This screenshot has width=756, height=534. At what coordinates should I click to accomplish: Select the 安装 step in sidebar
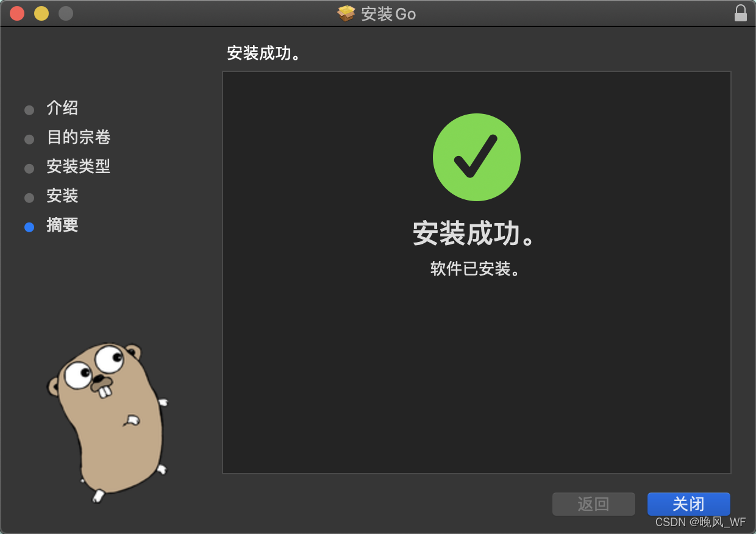[x=62, y=196]
